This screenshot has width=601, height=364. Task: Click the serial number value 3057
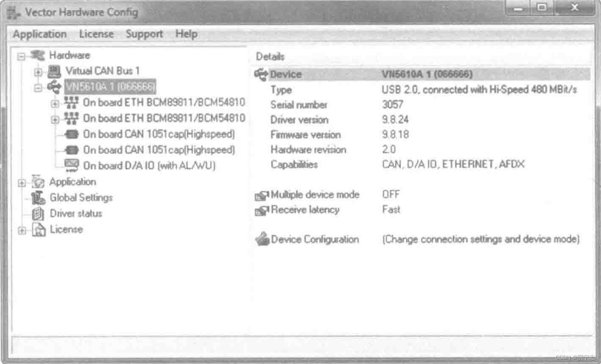pyautogui.click(x=393, y=105)
